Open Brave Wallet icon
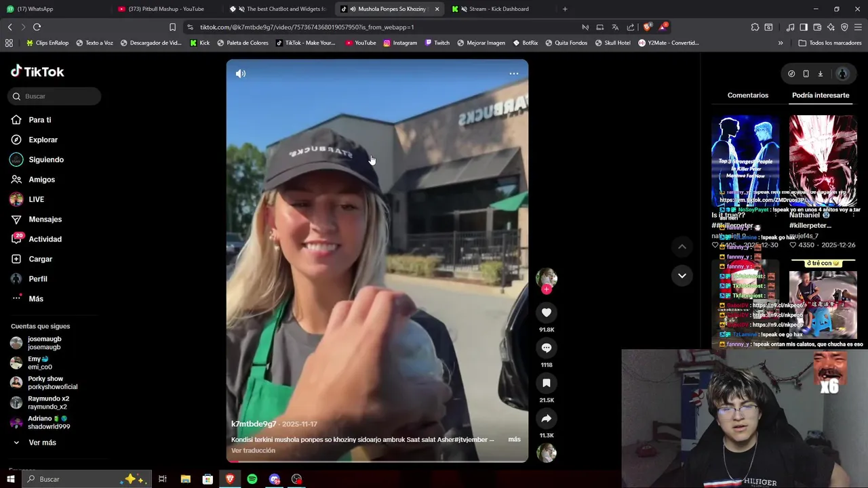The height and width of the screenshot is (488, 868). [x=817, y=27]
